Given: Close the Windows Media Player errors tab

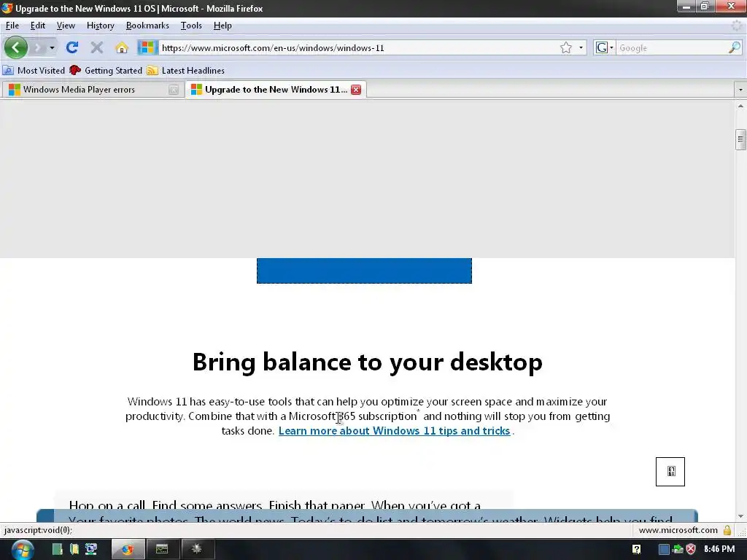Looking at the screenshot, I should coord(174,90).
